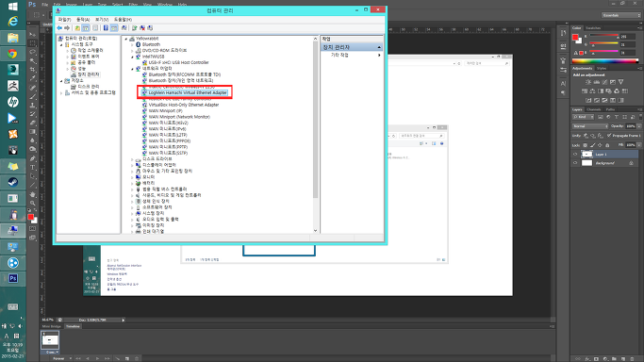Viewport: 644px width, 362px height.
Task: Click the blue Help icon in management toolbar
Action: point(106,28)
